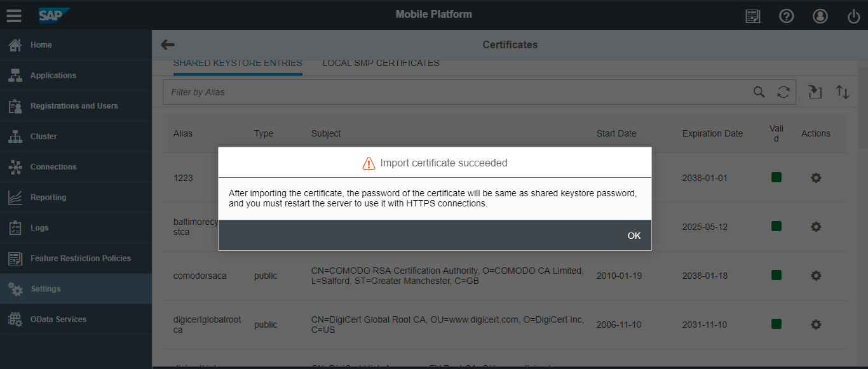Click the sort arrows icon
Viewport: 868px width, 369px height.
coord(843,92)
